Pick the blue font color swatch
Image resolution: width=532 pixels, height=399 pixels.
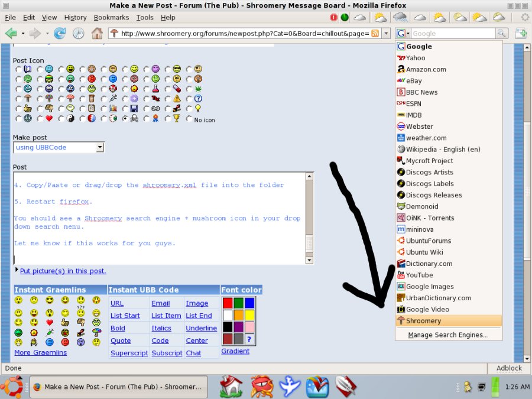pyautogui.click(x=249, y=303)
